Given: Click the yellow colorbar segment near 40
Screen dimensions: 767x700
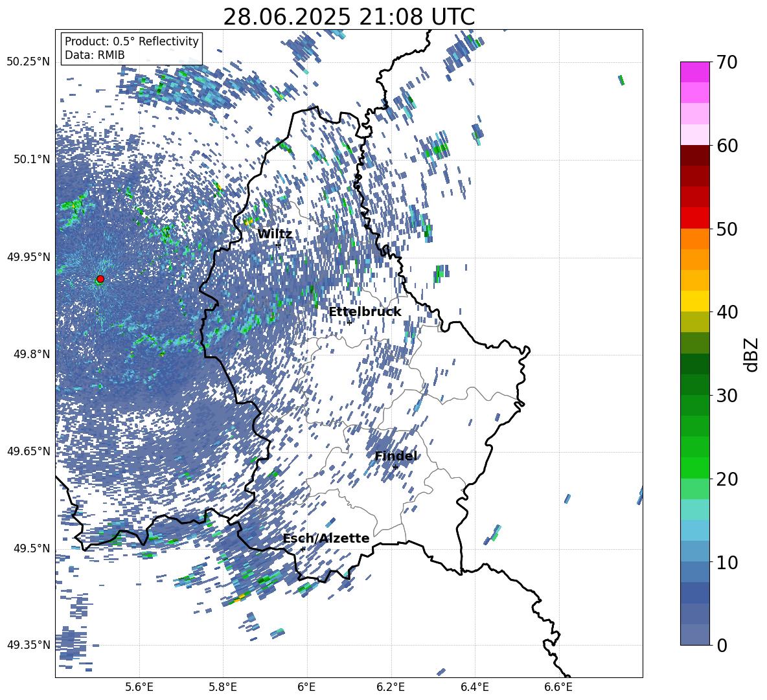Looking at the screenshot, I should 694,301.
